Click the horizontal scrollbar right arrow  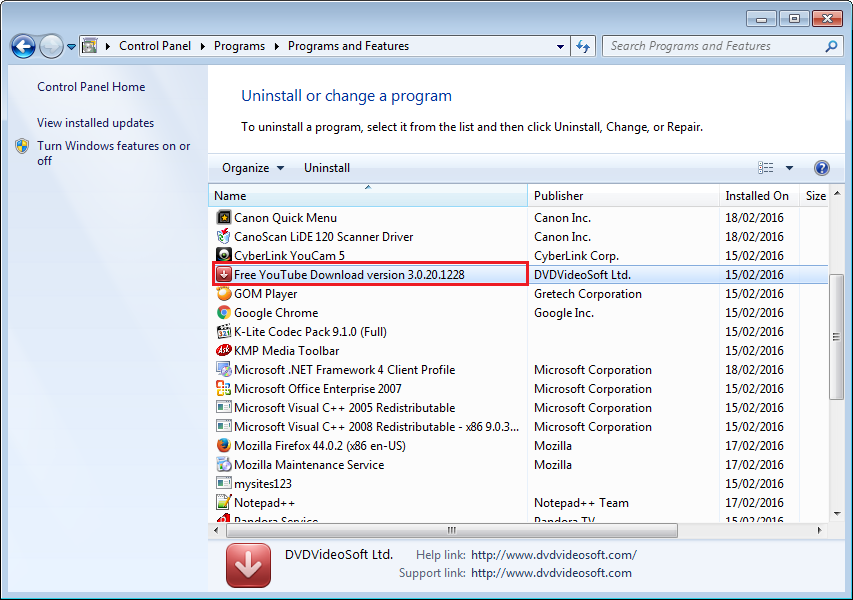tap(820, 530)
